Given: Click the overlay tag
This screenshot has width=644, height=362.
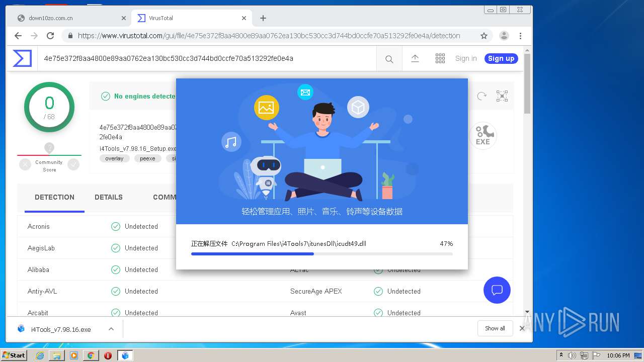Looking at the screenshot, I should pos(115,158).
